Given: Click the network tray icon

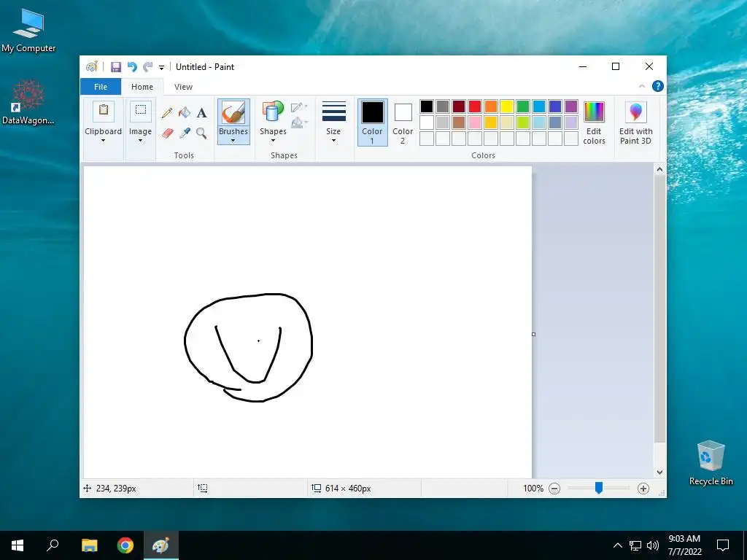Looking at the screenshot, I should 635,545.
